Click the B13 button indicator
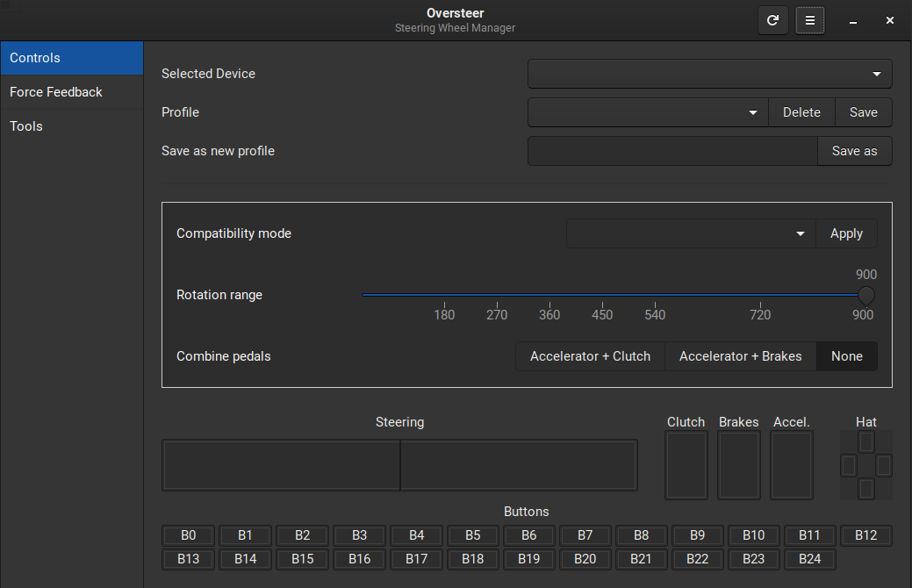 pyautogui.click(x=189, y=560)
